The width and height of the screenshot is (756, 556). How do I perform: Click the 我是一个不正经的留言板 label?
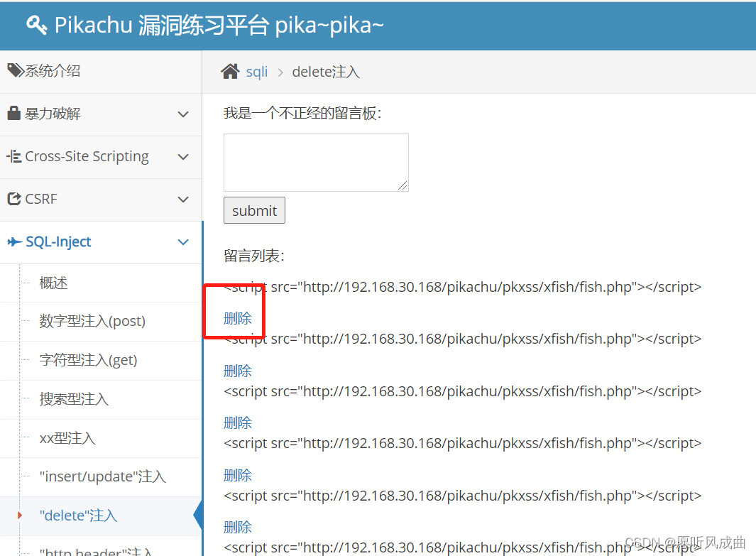[x=302, y=114]
